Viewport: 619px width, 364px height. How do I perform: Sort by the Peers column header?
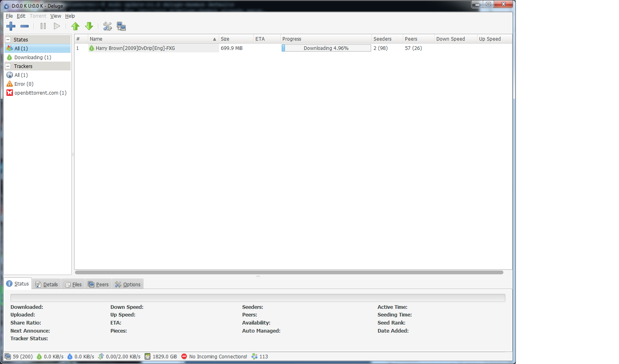pyautogui.click(x=419, y=39)
